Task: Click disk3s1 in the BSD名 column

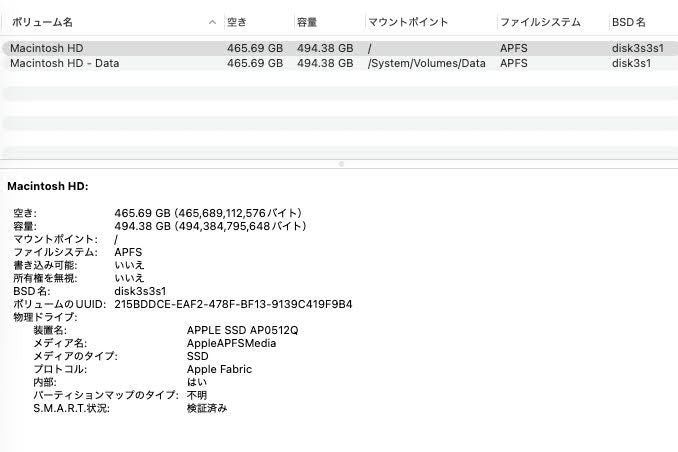Action: [631, 63]
